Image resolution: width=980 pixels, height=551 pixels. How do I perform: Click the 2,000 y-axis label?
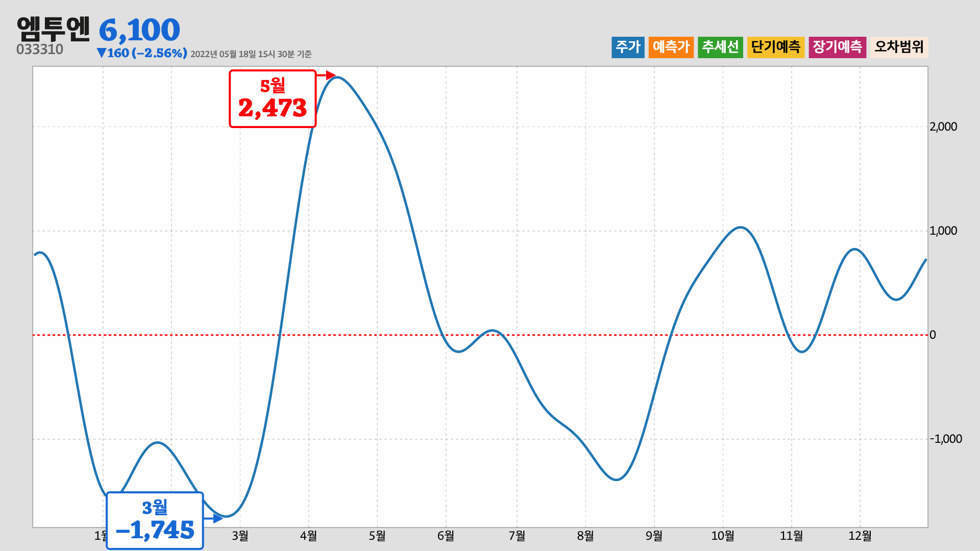(943, 127)
